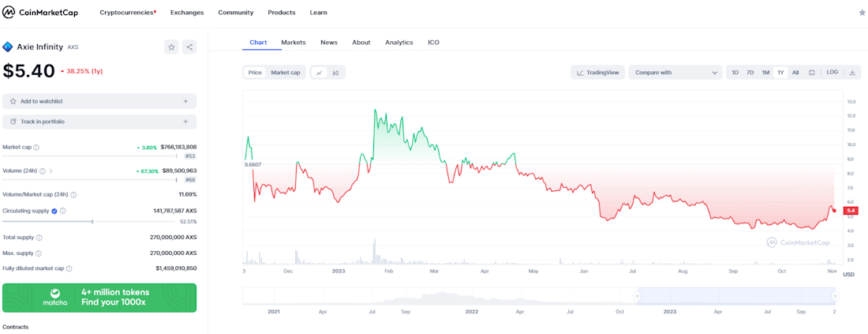Click the Add to watchlist button

99,101
